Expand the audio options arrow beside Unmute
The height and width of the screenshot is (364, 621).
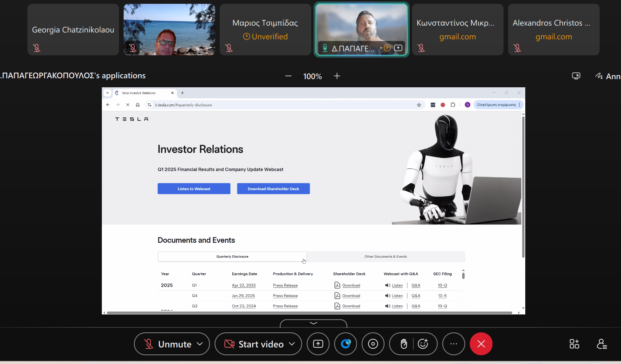pyautogui.click(x=200, y=344)
